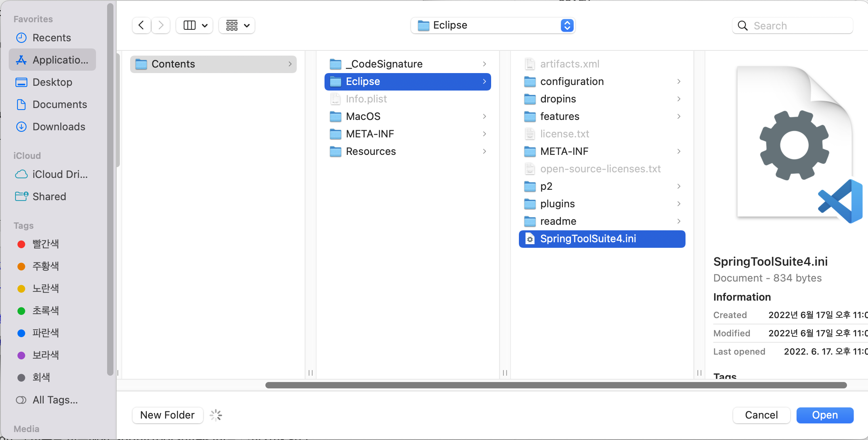Open the group-by grid dropdown
The image size is (868, 440).
point(237,25)
